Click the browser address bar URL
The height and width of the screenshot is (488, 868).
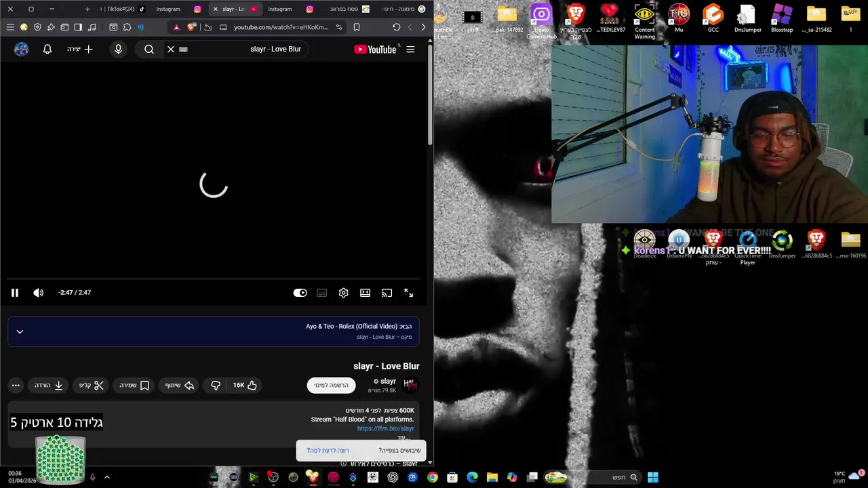pos(281,27)
